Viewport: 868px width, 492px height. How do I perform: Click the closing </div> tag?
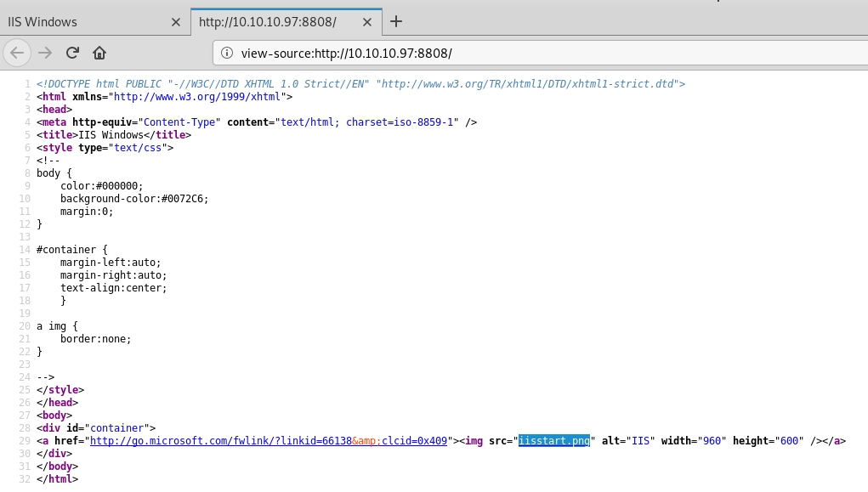point(54,454)
